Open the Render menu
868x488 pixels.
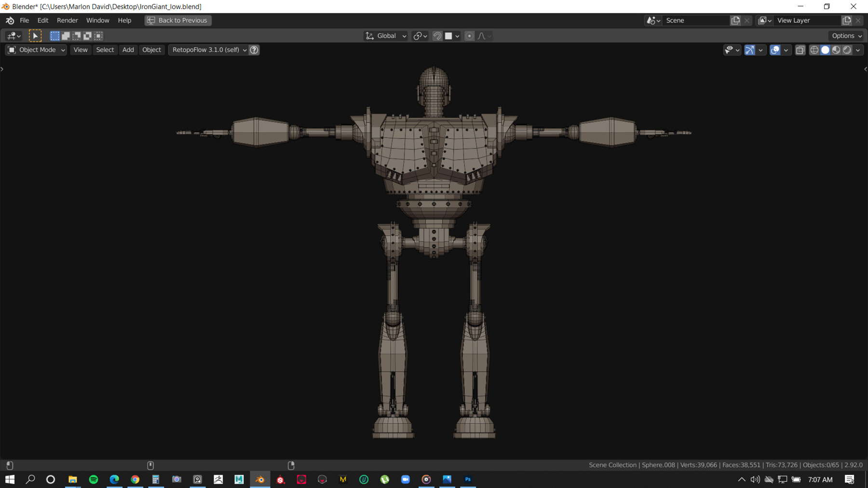[67, 20]
